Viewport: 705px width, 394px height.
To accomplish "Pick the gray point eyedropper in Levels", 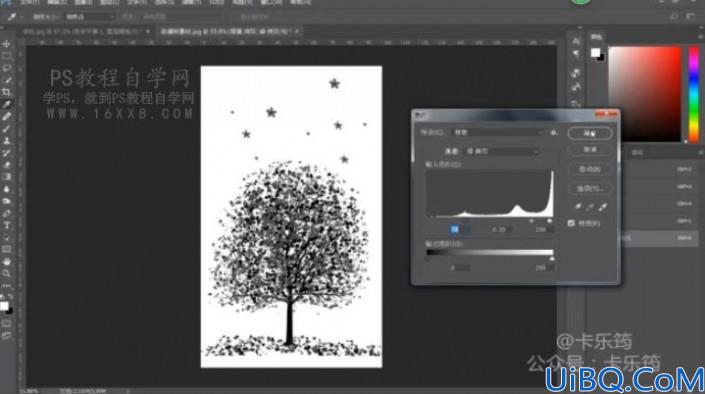I will click(x=590, y=207).
